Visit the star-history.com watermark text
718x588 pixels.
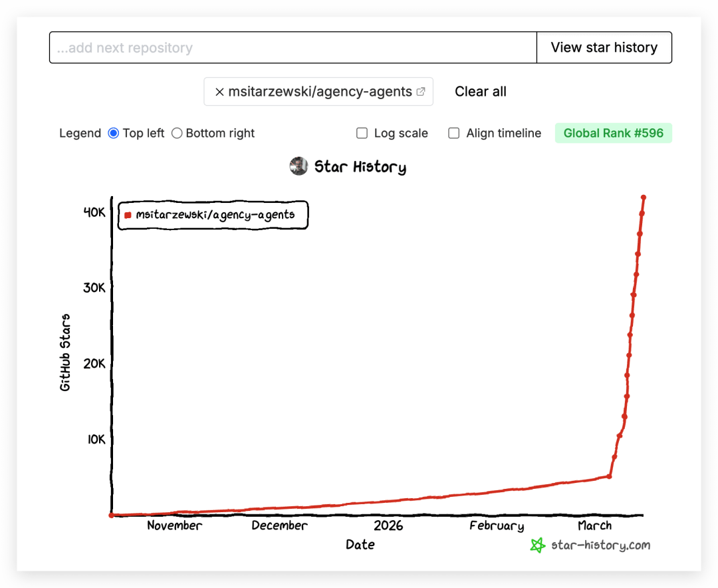[x=600, y=545]
